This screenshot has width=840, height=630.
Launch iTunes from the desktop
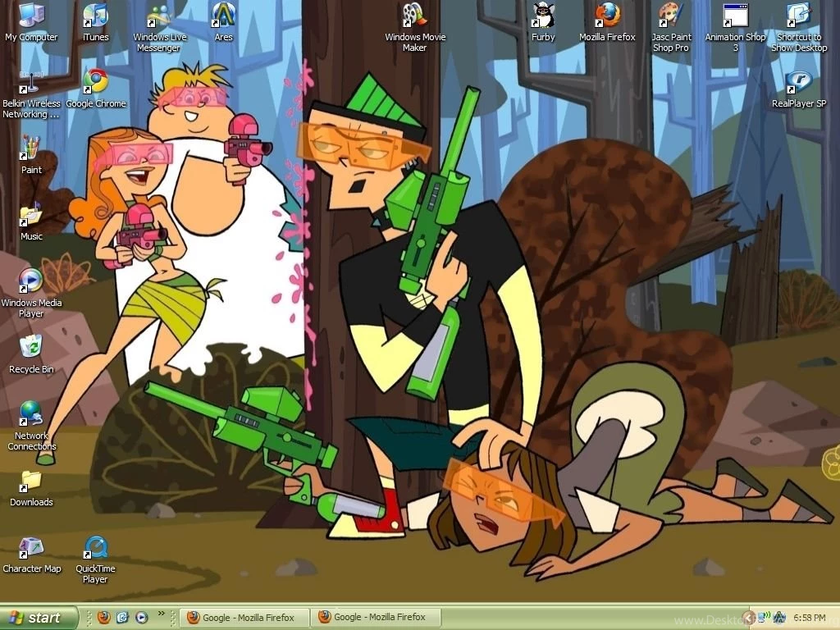(x=95, y=22)
